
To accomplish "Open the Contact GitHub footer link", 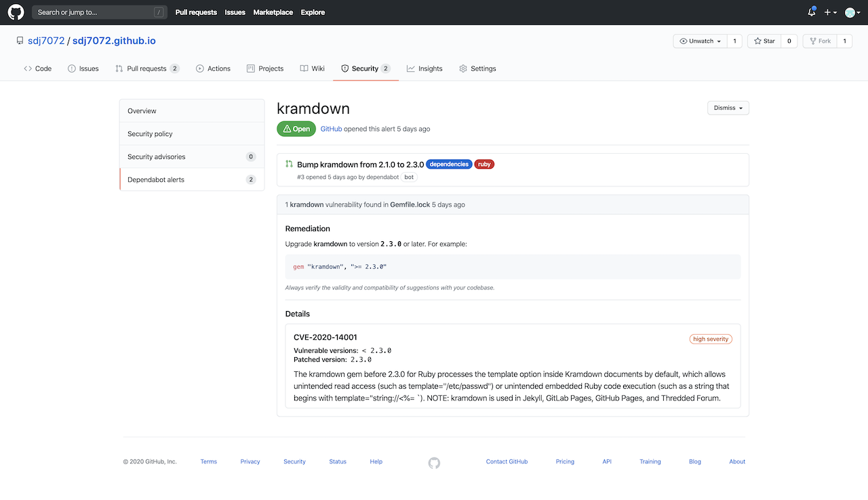I will pos(507,461).
